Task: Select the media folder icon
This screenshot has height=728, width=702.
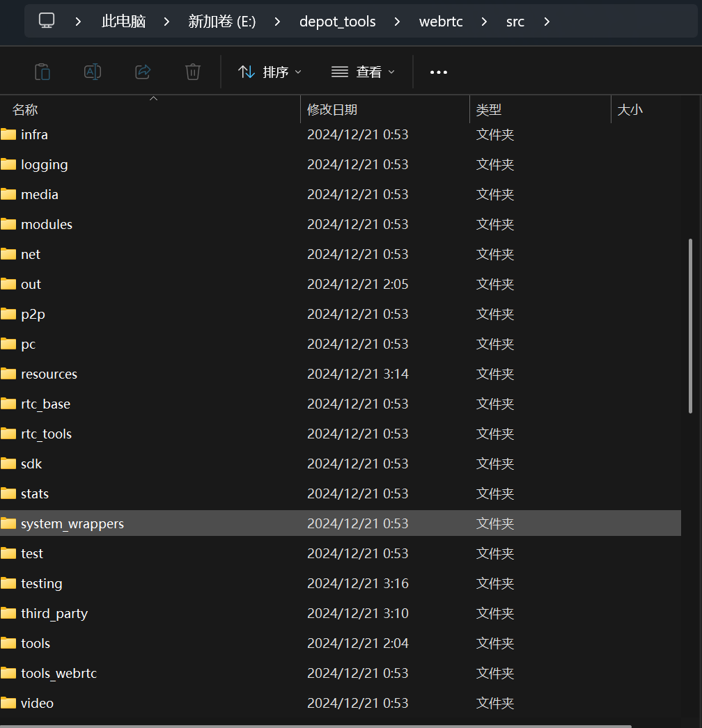Action: pyautogui.click(x=8, y=195)
